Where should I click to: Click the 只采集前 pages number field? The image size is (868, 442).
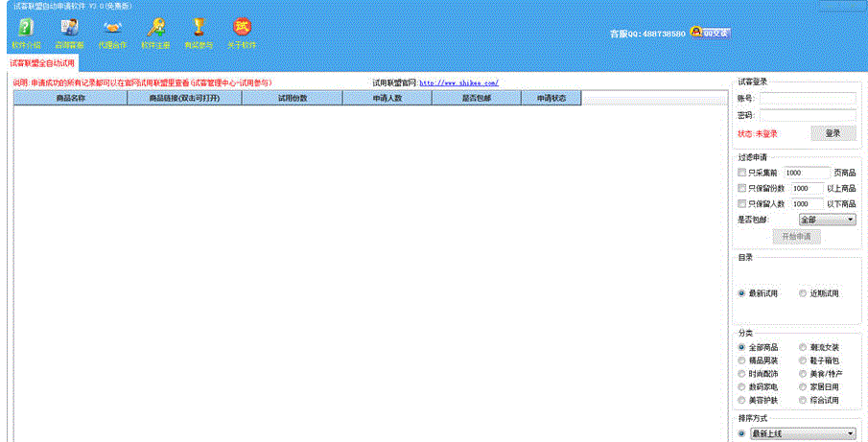click(x=807, y=173)
